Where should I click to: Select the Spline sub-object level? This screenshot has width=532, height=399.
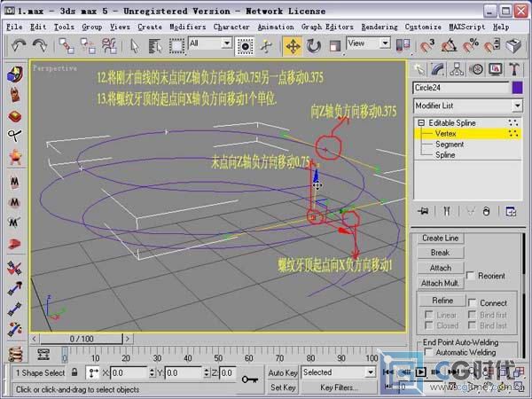tap(445, 154)
